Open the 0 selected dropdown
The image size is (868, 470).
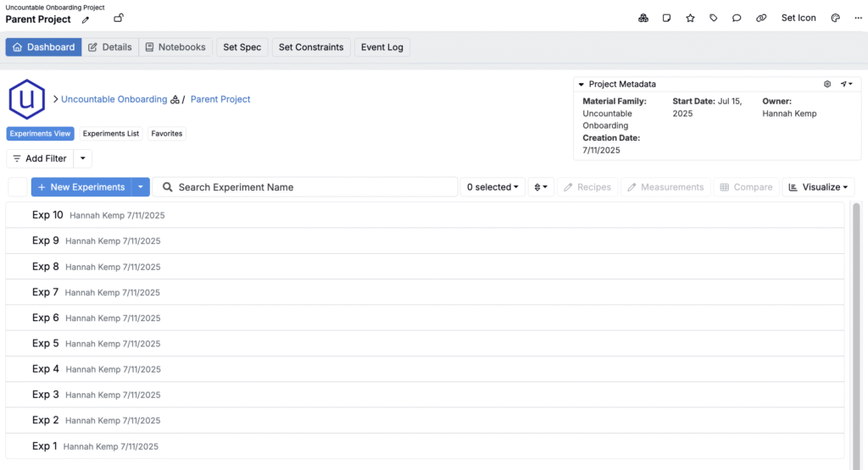point(492,187)
